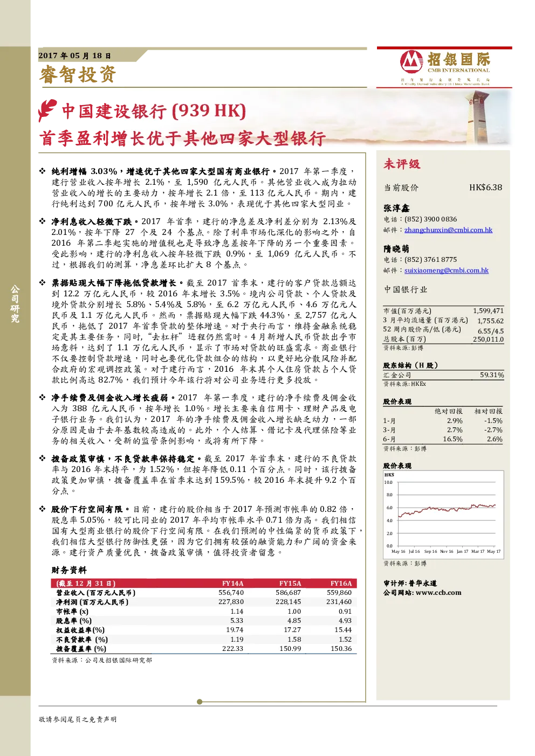The width and height of the screenshot is (535, 756).
Task: Select the price value HK$6.38
Action: click(485, 188)
